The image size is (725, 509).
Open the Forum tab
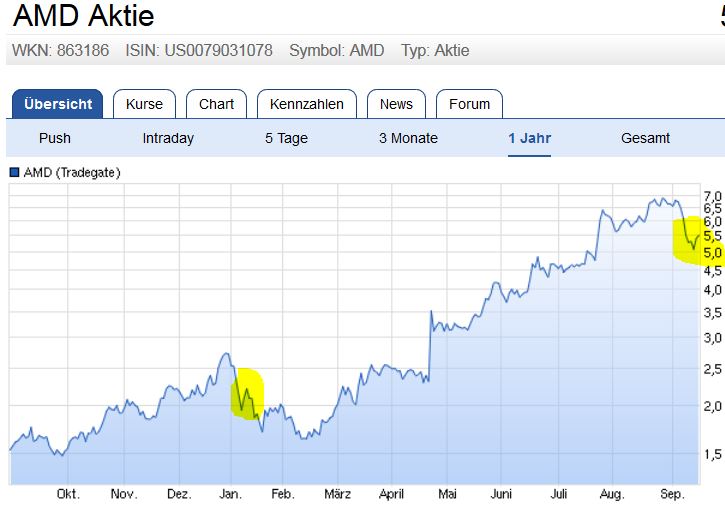pyautogui.click(x=469, y=104)
